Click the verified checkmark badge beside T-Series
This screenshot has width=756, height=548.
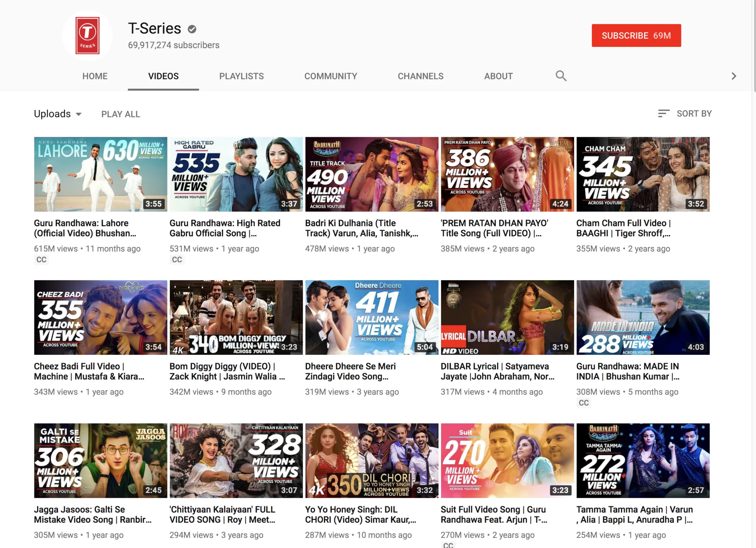[192, 29]
